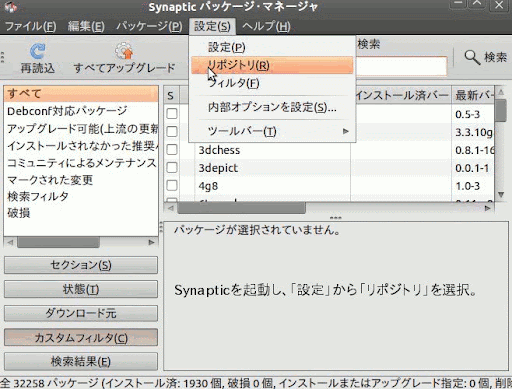This screenshot has width=512, height=389.
Task: Click the Synaptic app icon in title bar
Action: tap(11, 6)
